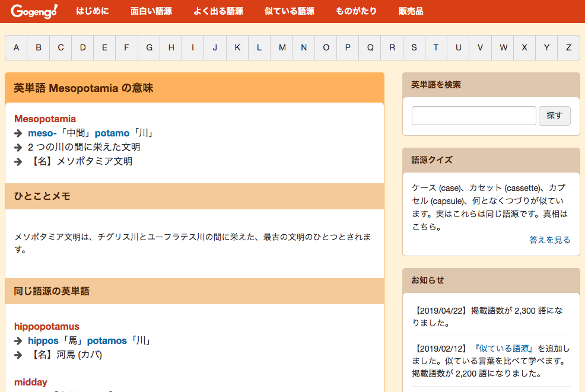Select letter B in alphabet index

(39, 48)
